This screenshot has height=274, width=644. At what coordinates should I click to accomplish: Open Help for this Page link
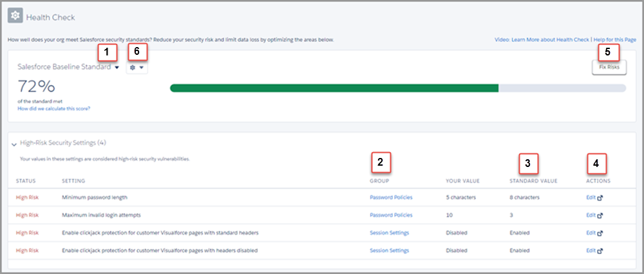point(615,40)
